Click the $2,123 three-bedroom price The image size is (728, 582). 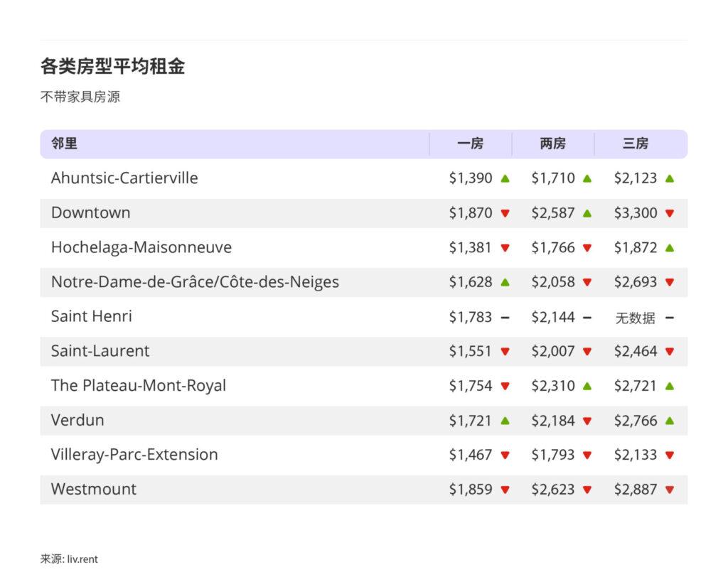pos(635,178)
